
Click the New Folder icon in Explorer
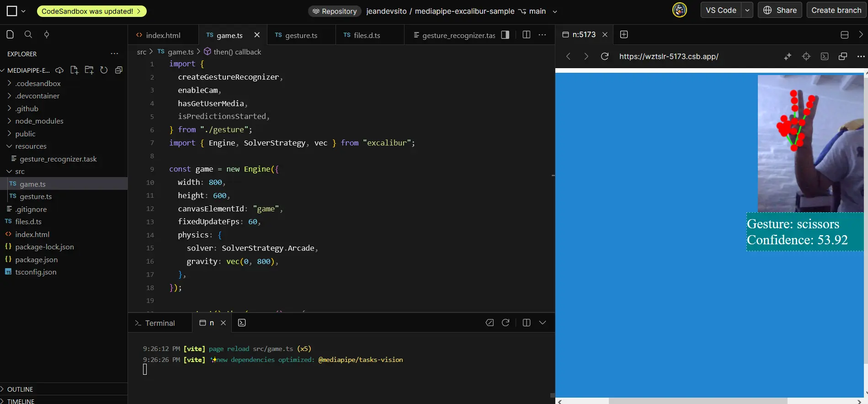[89, 70]
